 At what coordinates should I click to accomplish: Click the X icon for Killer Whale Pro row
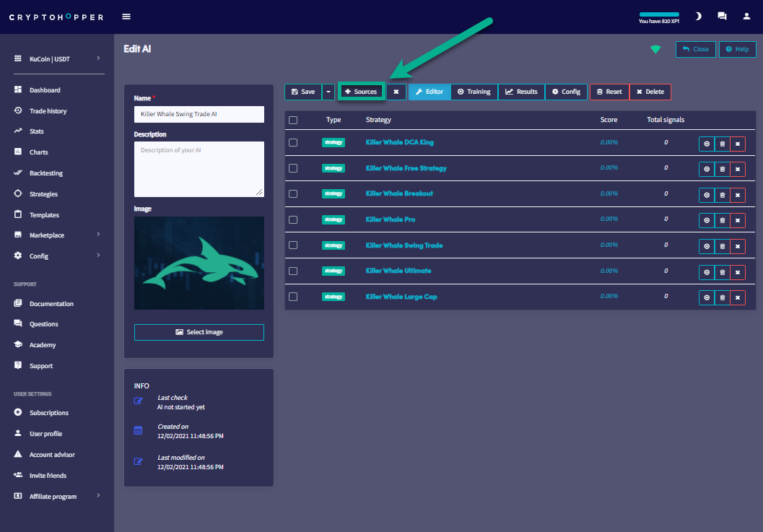click(737, 221)
